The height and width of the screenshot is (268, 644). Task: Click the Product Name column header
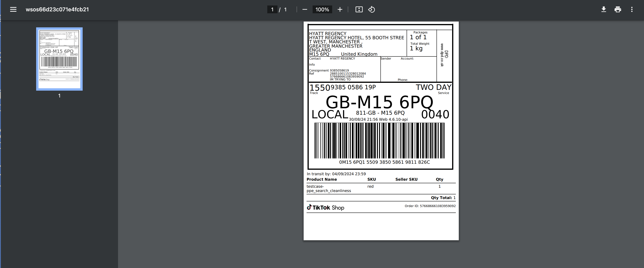tap(321, 179)
